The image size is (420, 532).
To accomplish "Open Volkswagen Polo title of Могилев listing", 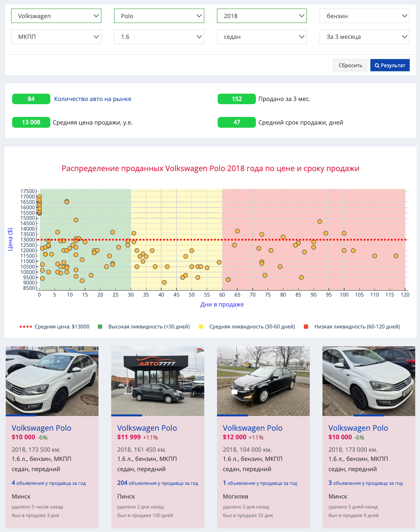I will point(252,428).
